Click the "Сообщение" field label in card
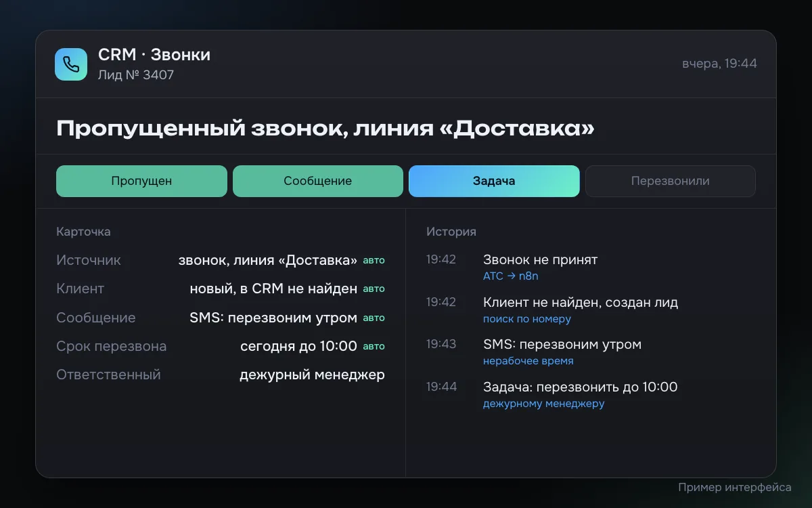The height and width of the screenshot is (508, 812). click(96, 318)
